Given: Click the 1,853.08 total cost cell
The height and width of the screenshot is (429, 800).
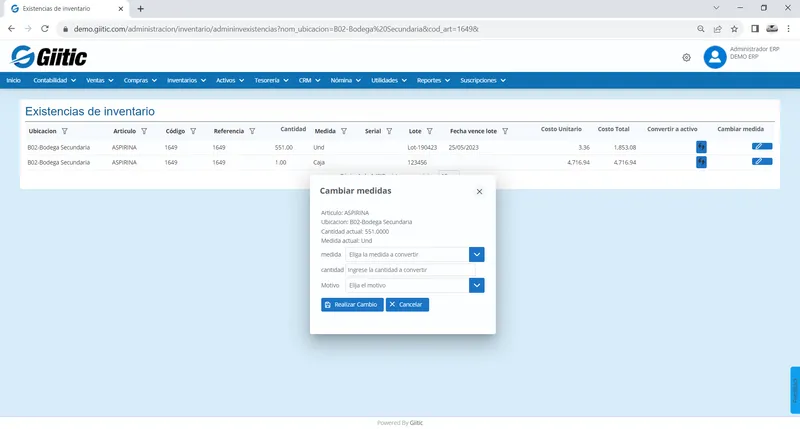Looking at the screenshot, I should coord(624,147).
